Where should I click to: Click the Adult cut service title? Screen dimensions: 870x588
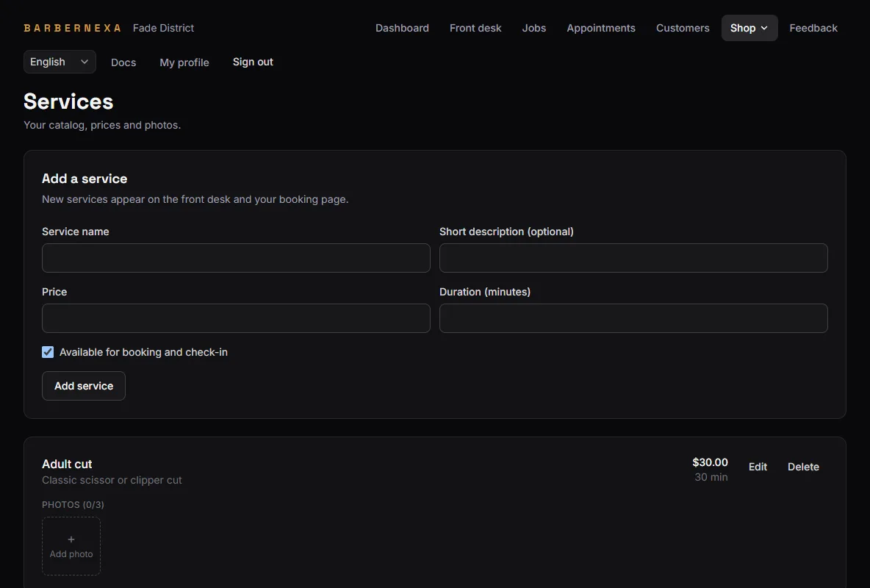(x=67, y=465)
